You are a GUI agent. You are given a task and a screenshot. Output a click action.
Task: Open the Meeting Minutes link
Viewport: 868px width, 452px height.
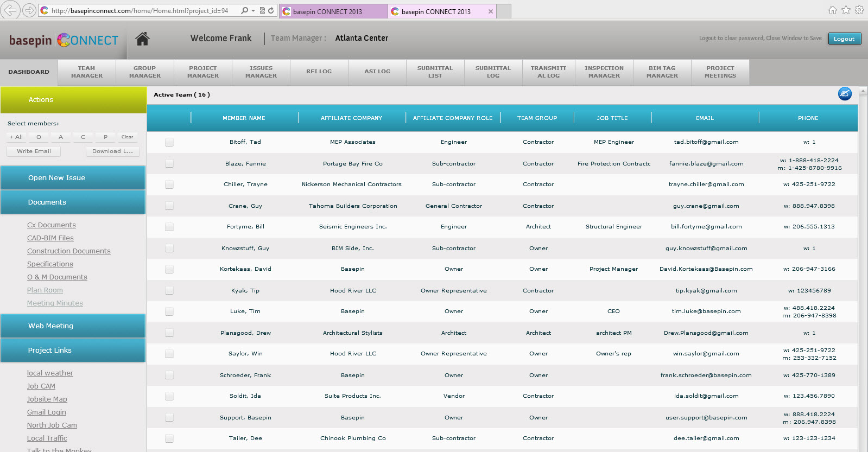(55, 303)
